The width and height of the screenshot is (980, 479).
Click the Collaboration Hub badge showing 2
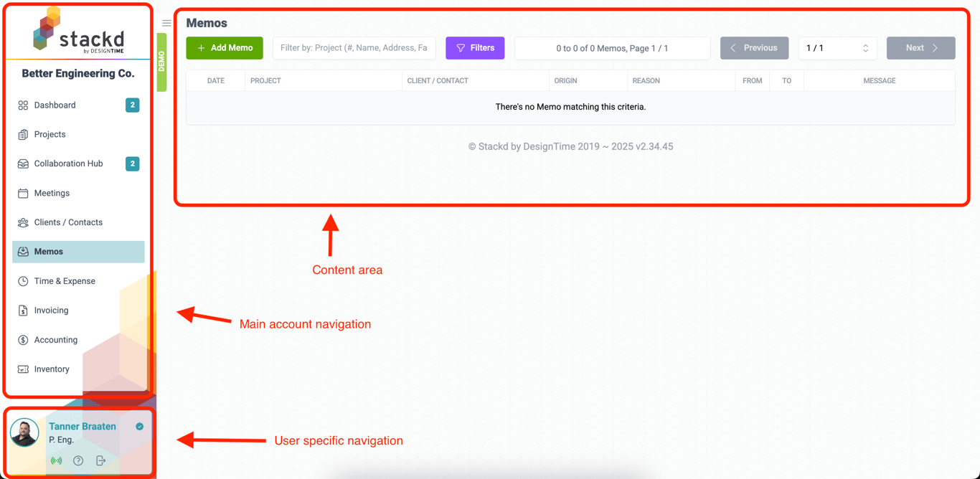coord(133,164)
